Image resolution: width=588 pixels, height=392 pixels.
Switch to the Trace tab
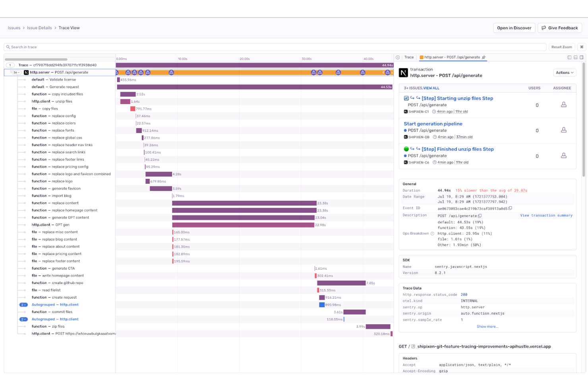[x=409, y=57]
